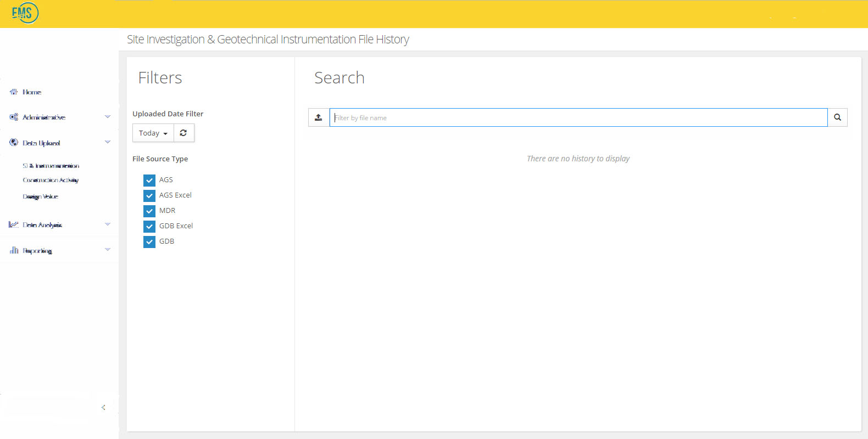The image size is (868, 439).
Task: Open the Administrative menu item
Action: point(44,117)
